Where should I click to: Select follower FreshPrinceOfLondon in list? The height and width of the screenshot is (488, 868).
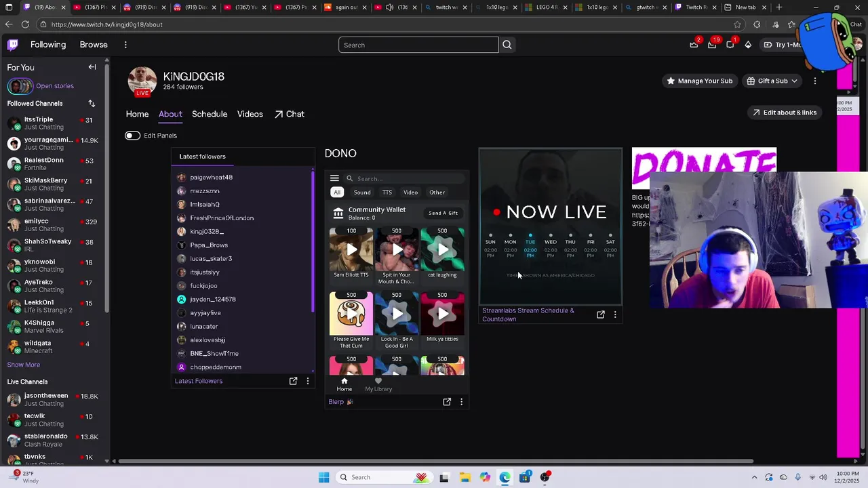[x=222, y=218]
